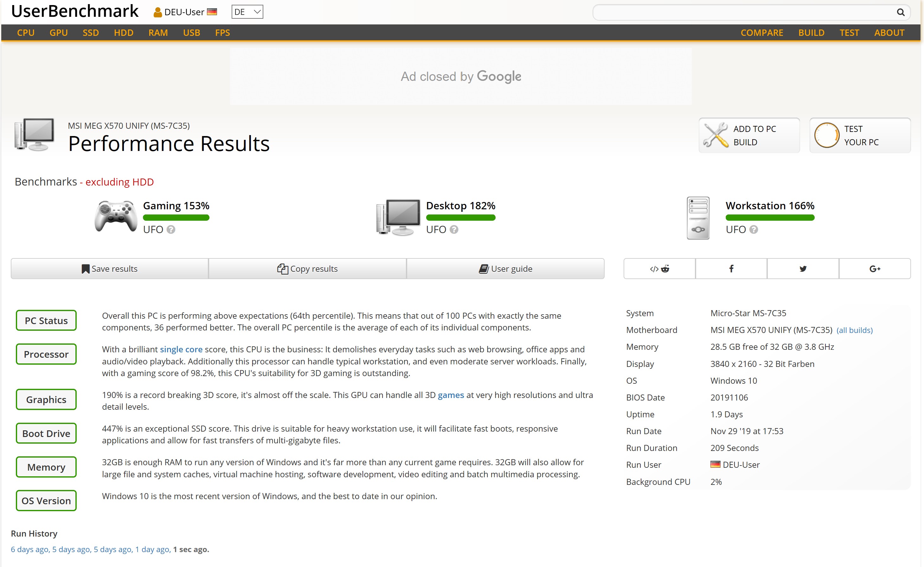Viewport: 924px width, 567px height.
Task: Open the DE country dropdown
Action: click(x=247, y=12)
